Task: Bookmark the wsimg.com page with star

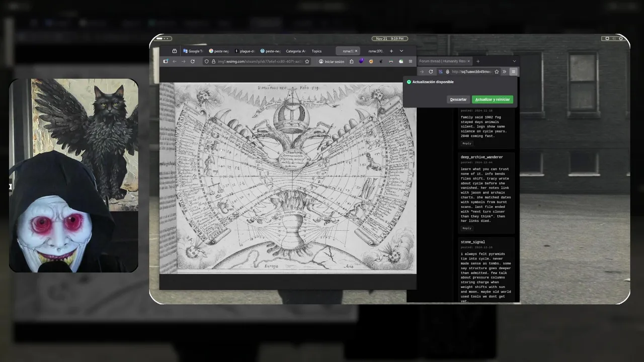Action: pyautogui.click(x=307, y=61)
